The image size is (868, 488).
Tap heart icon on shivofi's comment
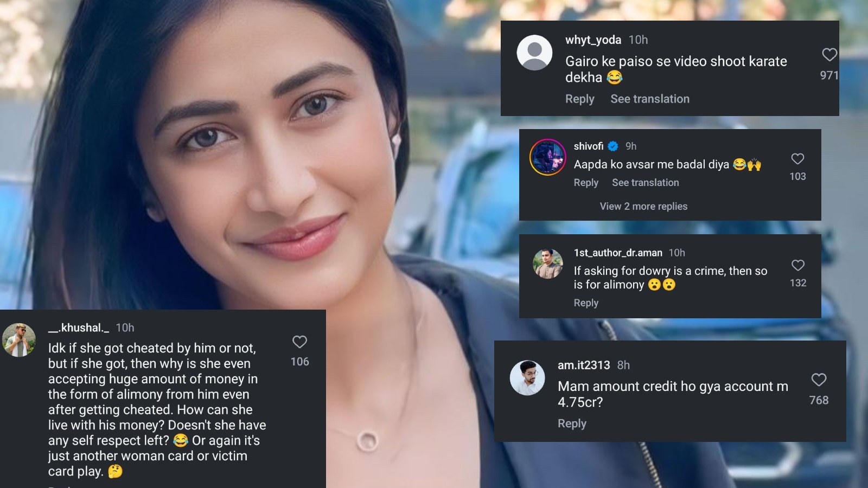(797, 158)
